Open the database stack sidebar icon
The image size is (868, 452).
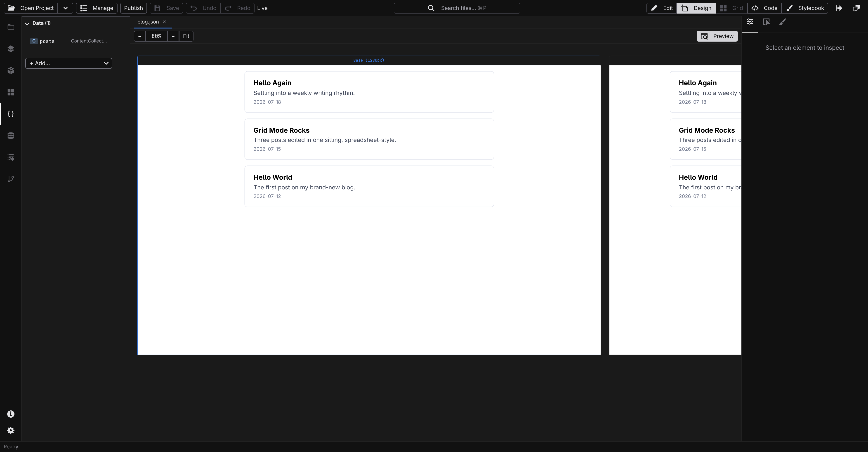pos(11,136)
